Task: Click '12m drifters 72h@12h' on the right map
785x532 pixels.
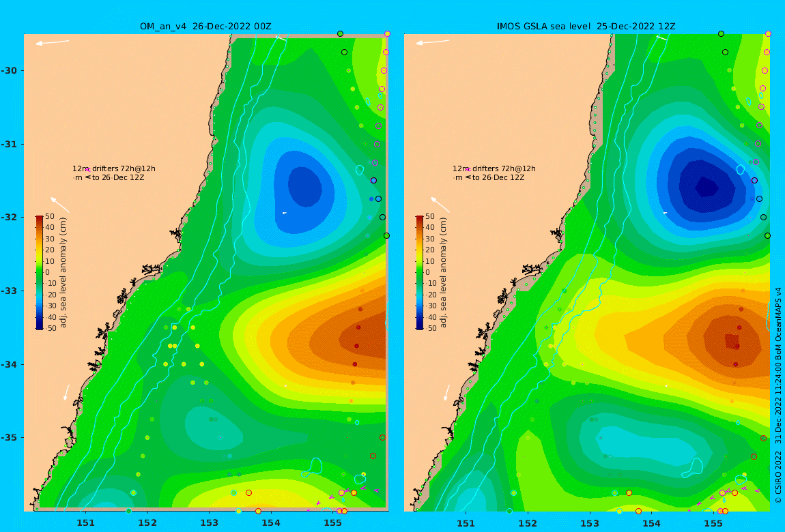Action: pos(494,168)
